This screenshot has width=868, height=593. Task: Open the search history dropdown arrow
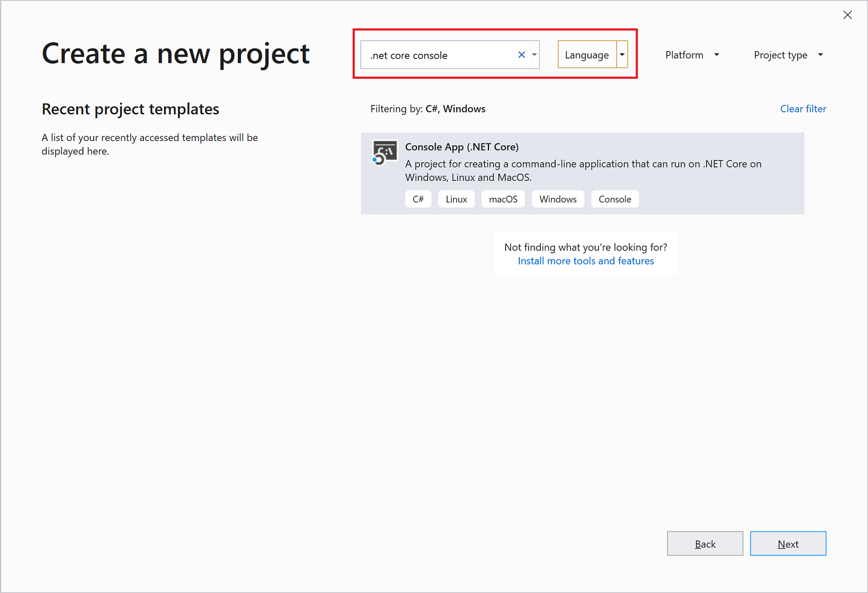(x=533, y=54)
